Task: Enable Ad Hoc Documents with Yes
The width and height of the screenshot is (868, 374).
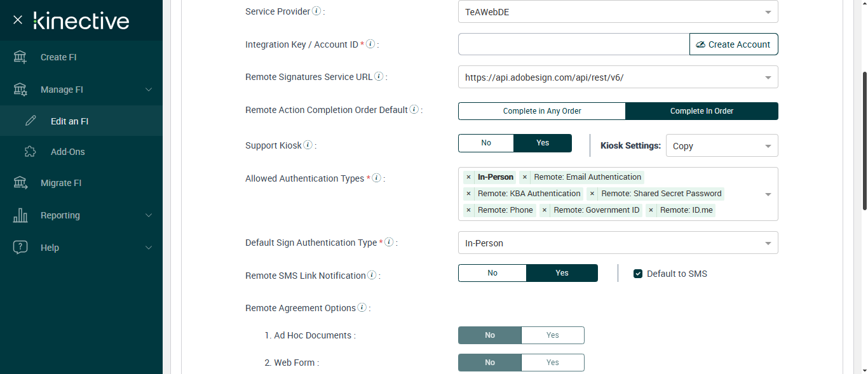Action: (x=552, y=335)
